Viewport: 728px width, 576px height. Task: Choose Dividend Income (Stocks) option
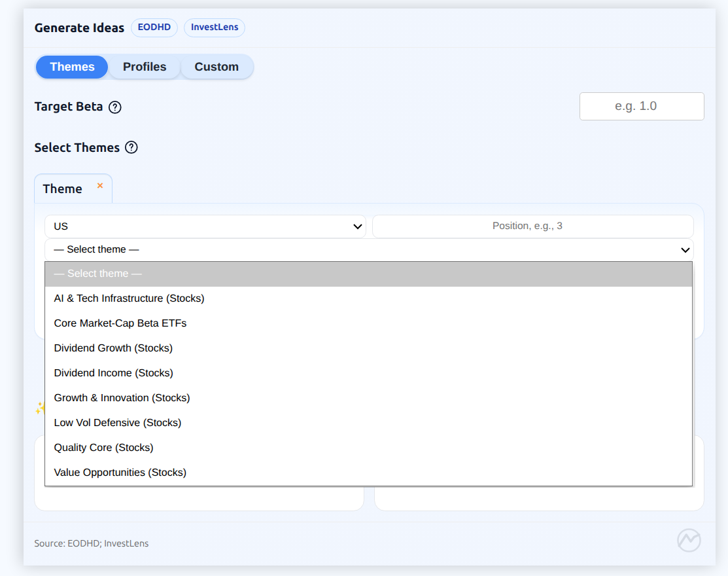point(369,373)
